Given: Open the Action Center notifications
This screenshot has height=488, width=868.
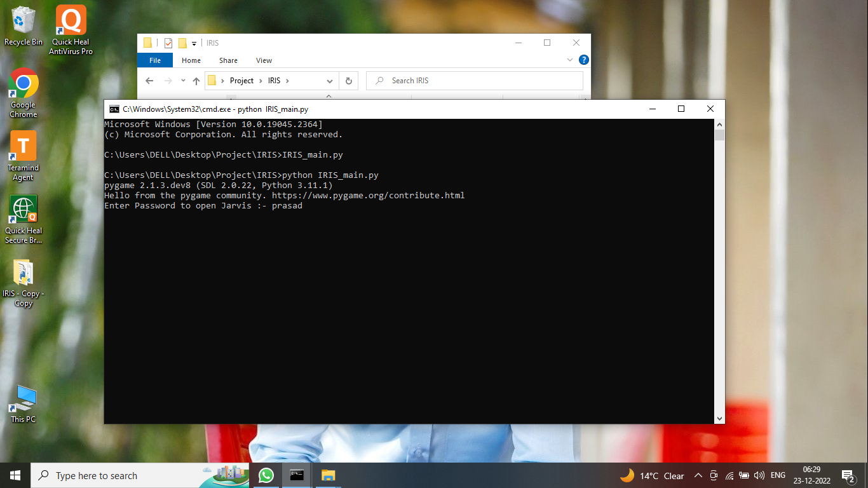Looking at the screenshot, I should tap(847, 475).
